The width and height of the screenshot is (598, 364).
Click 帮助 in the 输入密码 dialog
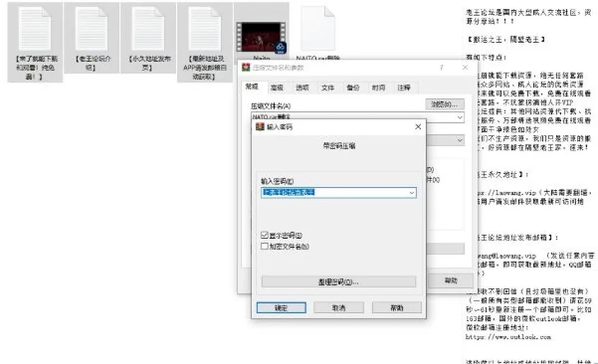(397, 307)
